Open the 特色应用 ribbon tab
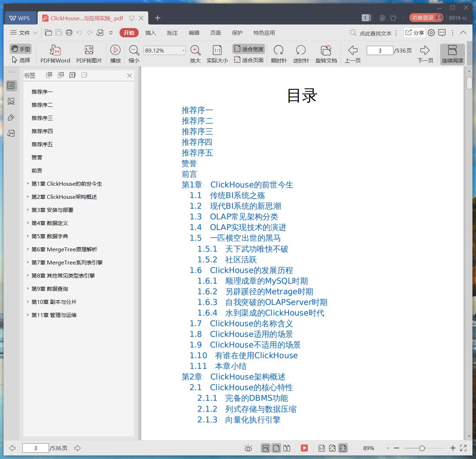 (264, 33)
